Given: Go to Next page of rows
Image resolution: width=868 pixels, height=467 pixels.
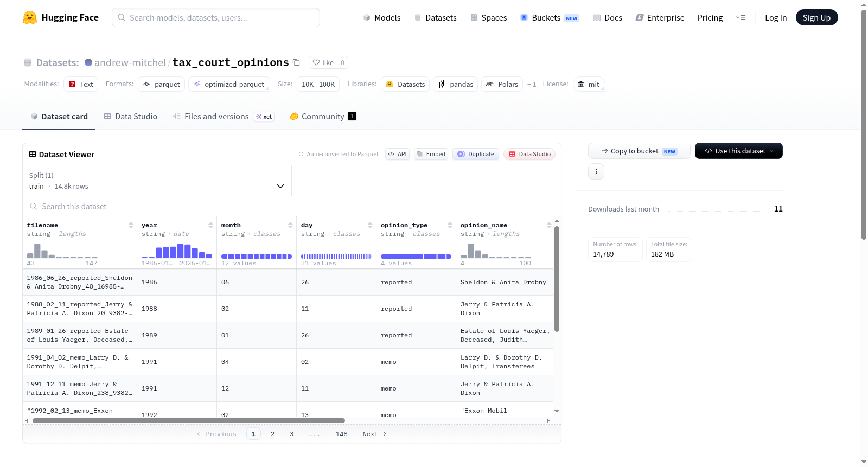Looking at the screenshot, I should pos(374,434).
